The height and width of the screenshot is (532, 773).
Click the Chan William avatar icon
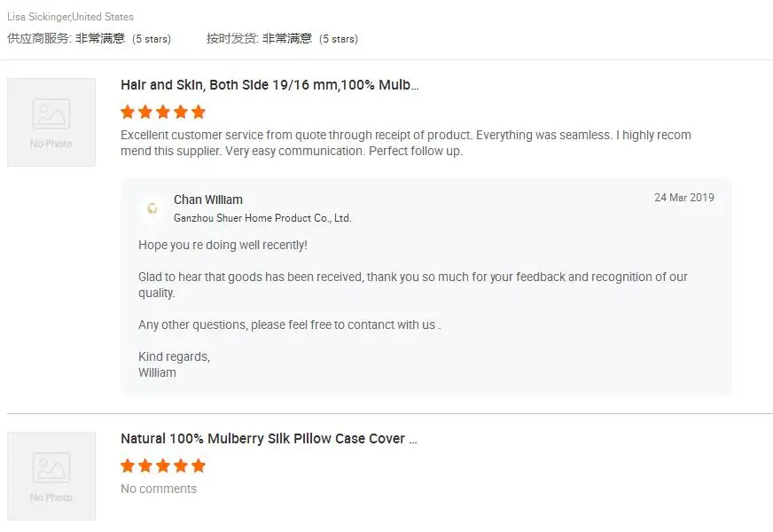point(152,208)
